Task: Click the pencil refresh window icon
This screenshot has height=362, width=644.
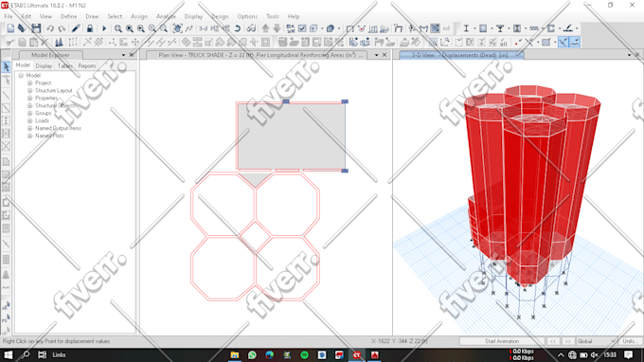Action: pyautogui.click(x=76, y=28)
